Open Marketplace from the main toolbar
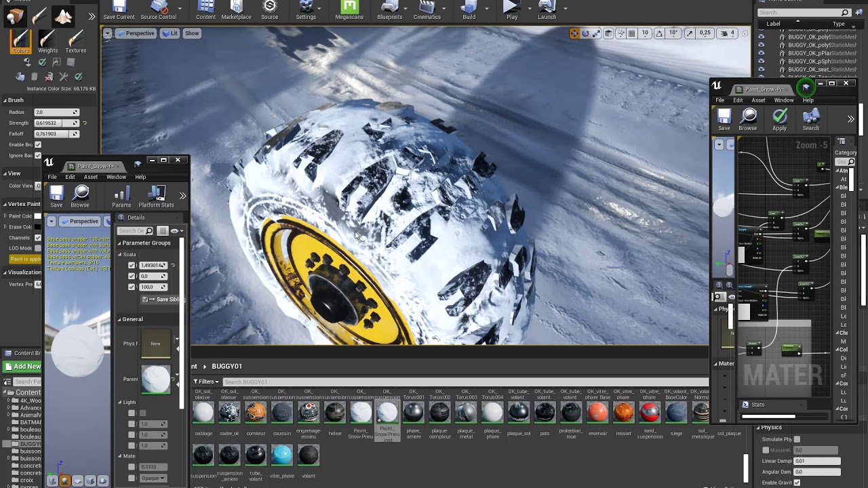 click(x=236, y=10)
